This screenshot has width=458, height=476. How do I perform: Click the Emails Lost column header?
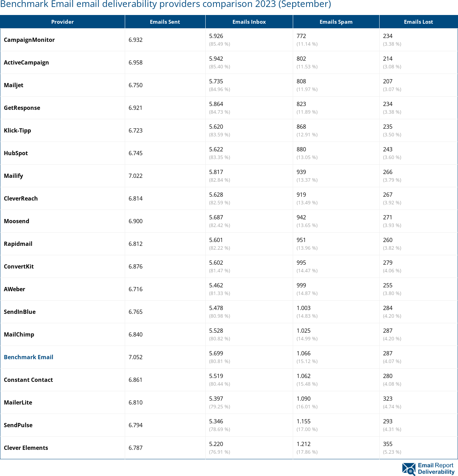click(418, 22)
